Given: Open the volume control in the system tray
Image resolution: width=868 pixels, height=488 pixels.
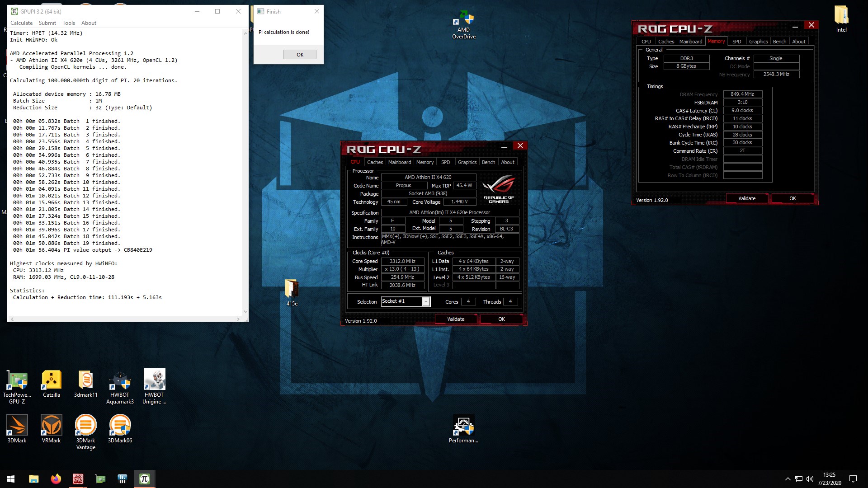Looking at the screenshot, I should point(810,479).
